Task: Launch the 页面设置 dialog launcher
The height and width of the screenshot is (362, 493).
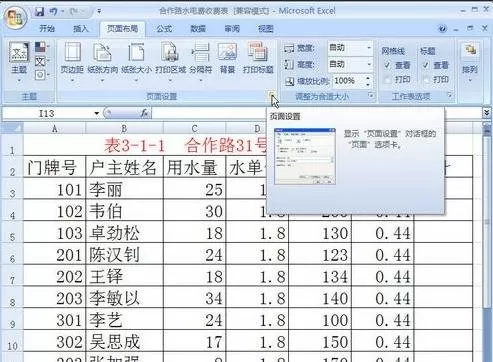Action: coord(271,95)
